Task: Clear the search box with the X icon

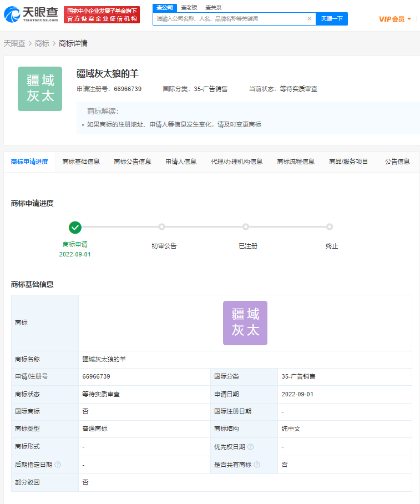Action: pyautogui.click(x=309, y=19)
